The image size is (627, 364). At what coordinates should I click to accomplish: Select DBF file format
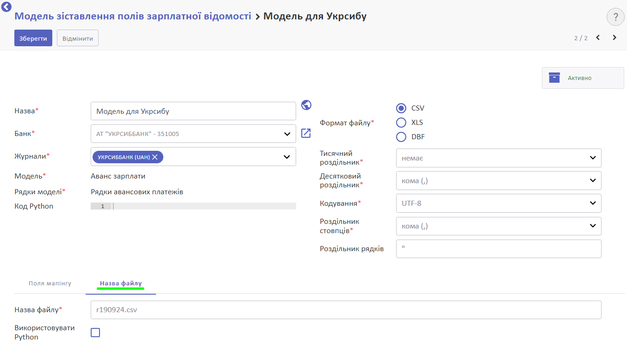pyautogui.click(x=401, y=137)
